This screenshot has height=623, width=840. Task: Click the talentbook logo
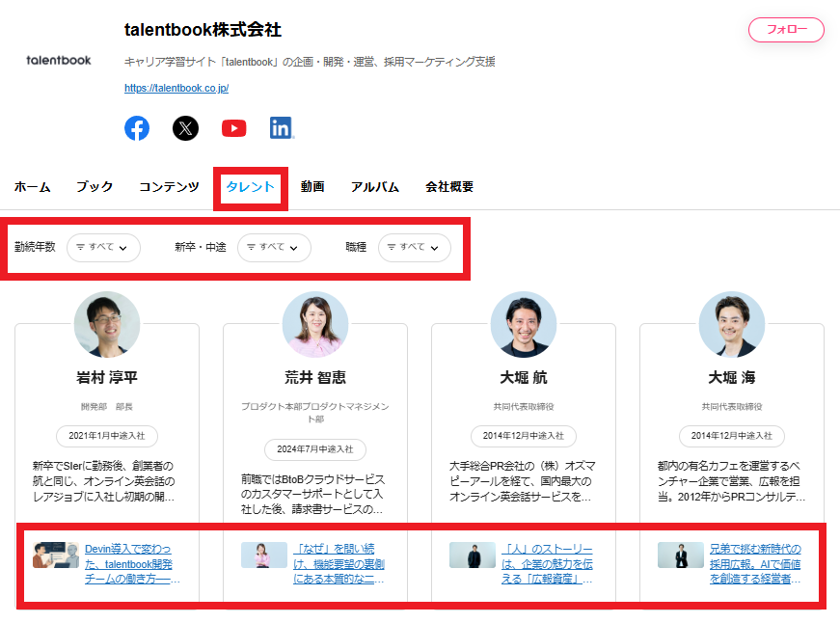(x=59, y=61)
